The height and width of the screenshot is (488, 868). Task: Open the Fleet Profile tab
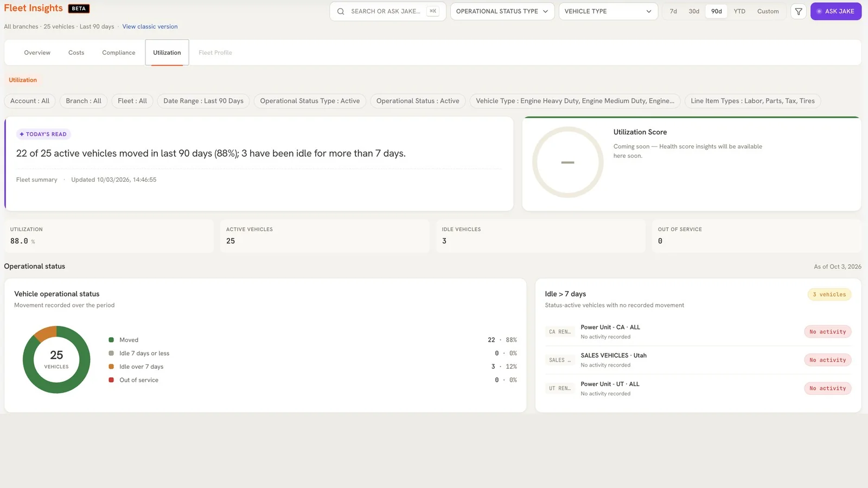(x=215, y=53)
